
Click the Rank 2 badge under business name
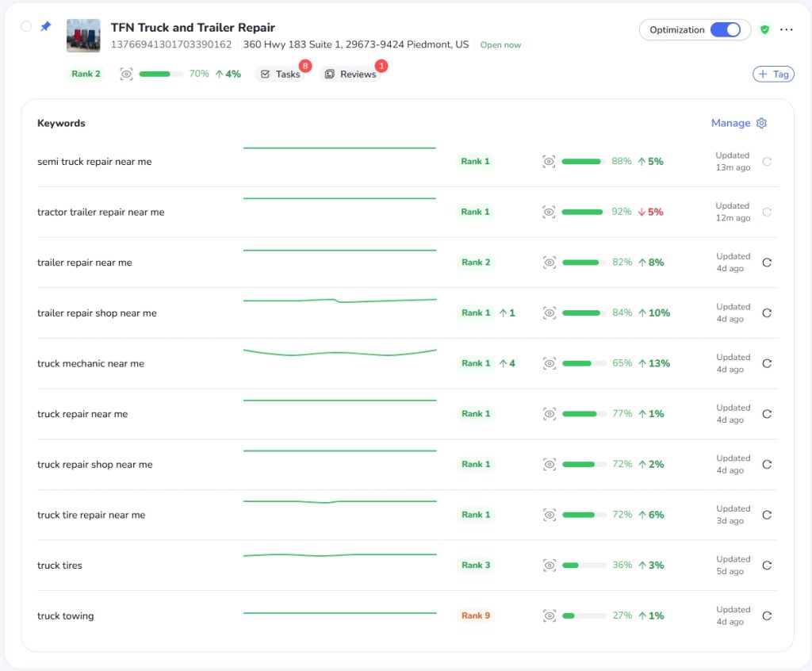coord(86,74)
